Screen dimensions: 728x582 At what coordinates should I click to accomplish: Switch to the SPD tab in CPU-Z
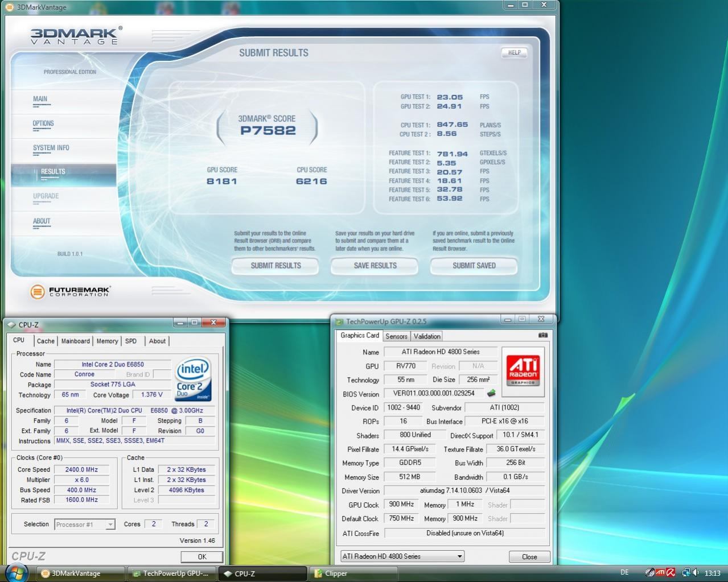(x=131, y=341)
